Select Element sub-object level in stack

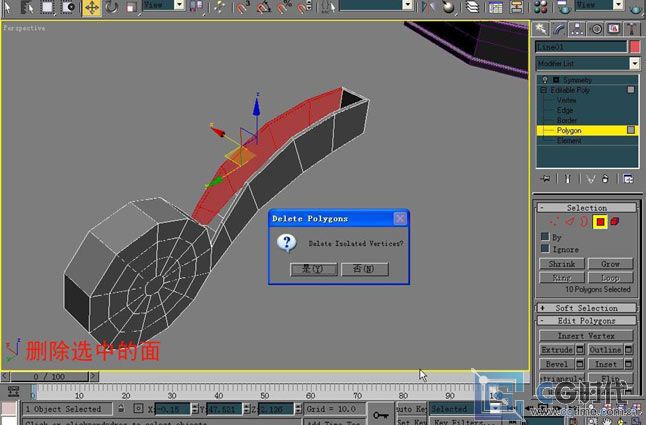coord(569,140)
